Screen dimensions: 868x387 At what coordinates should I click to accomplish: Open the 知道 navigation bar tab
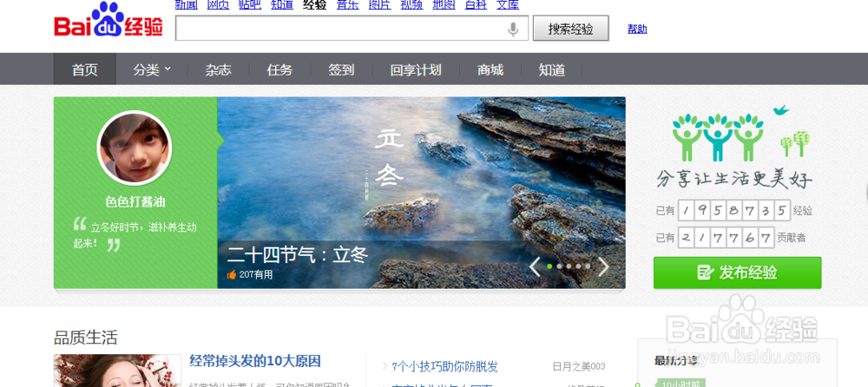point(552,69)
